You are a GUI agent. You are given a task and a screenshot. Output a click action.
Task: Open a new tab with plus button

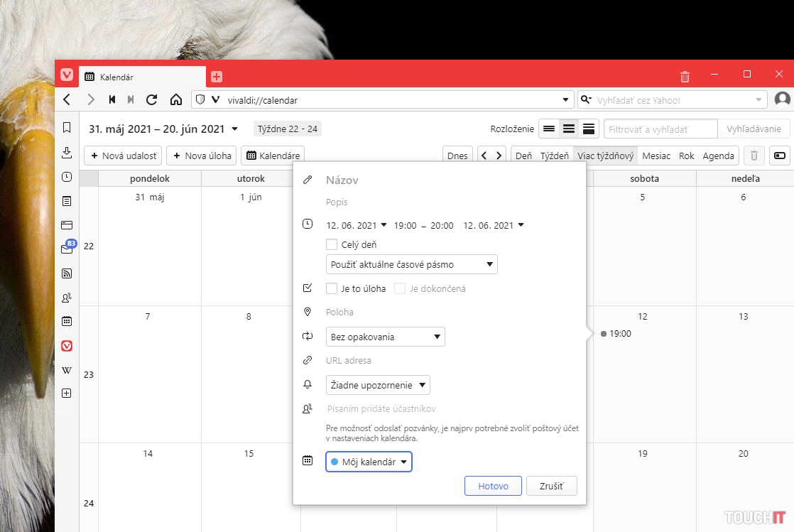217,77
